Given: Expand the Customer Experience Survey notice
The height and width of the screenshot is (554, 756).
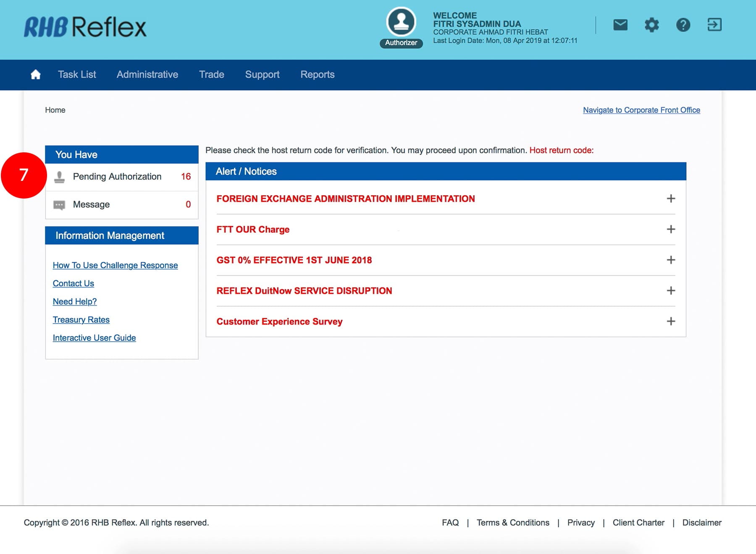Looking at the screenshot, I should pyautogui.click(x=671, y=321).
